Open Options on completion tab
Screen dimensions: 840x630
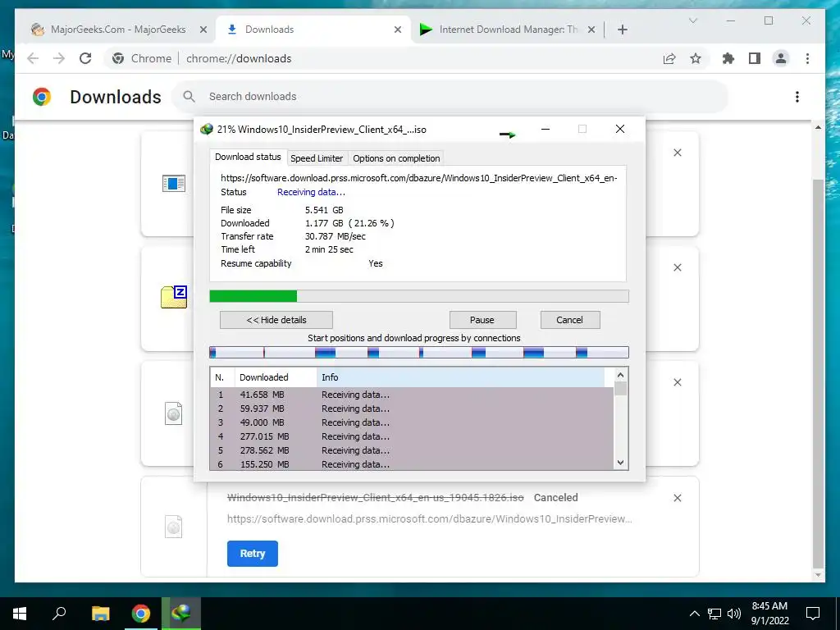click(396, 158)
